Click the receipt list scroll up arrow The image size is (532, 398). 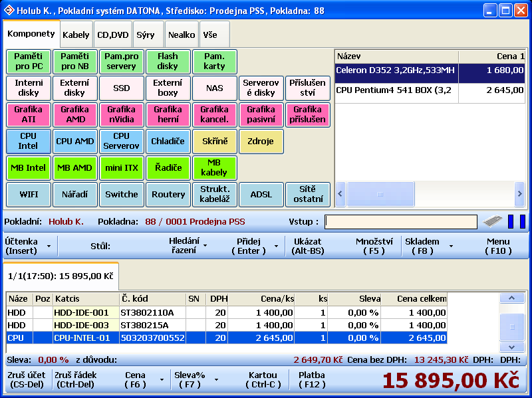[511, 298]
